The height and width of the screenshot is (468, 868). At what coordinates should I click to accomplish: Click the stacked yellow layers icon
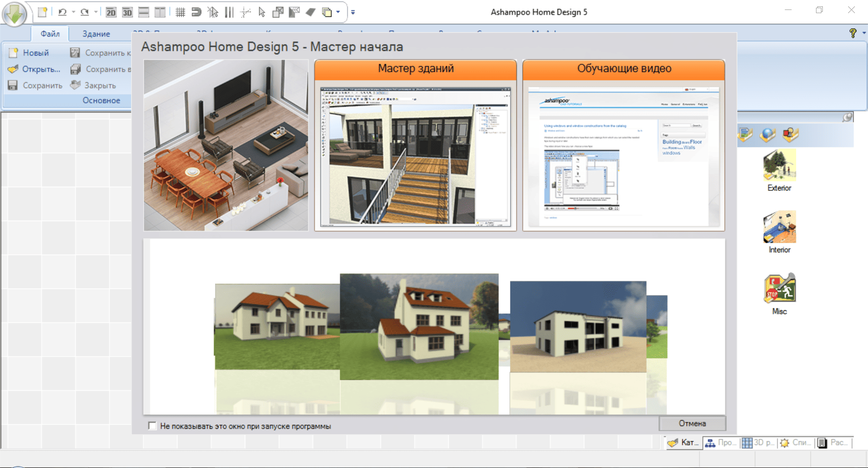pos(327,12)
